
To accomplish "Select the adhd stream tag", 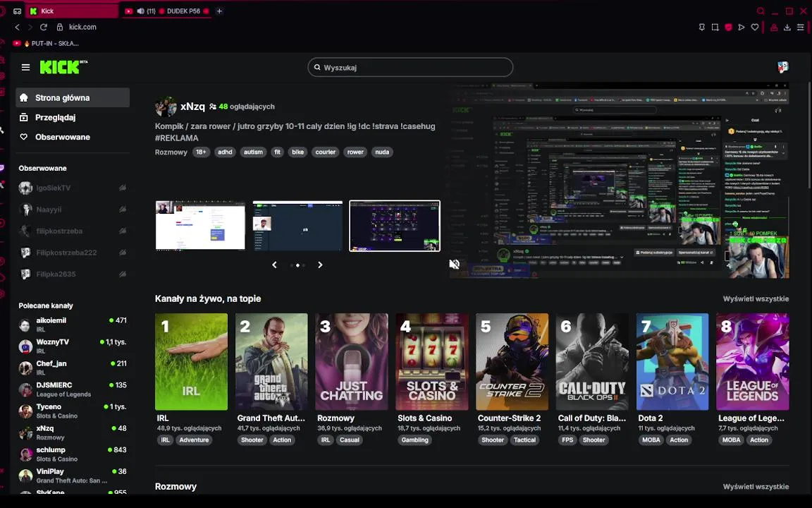I will pos(225,152).
